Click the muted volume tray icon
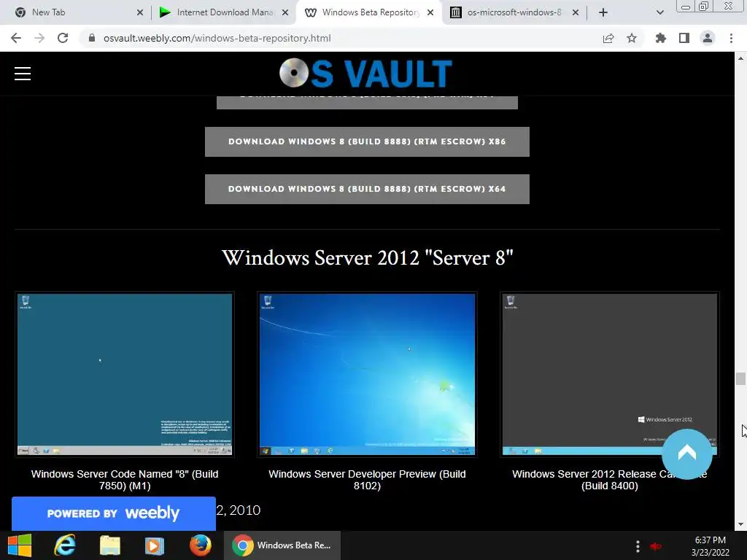The image size is (747, 560). point(656,546)
